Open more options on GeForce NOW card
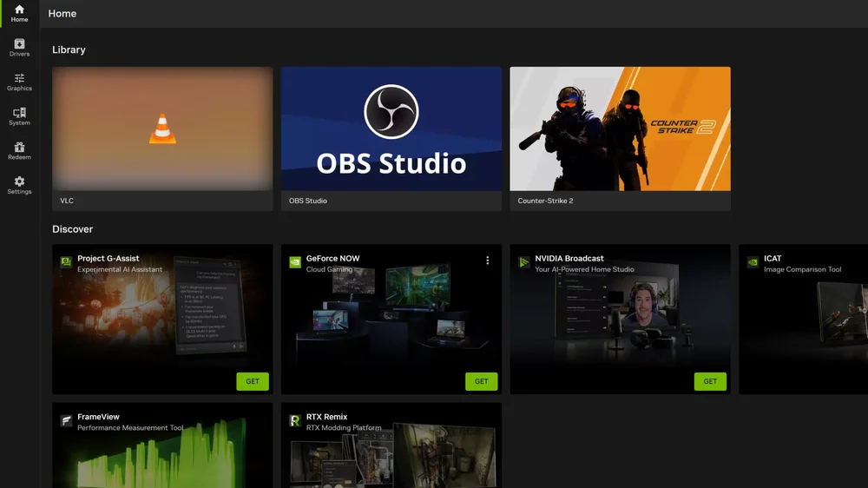 [x=487, y=260]
